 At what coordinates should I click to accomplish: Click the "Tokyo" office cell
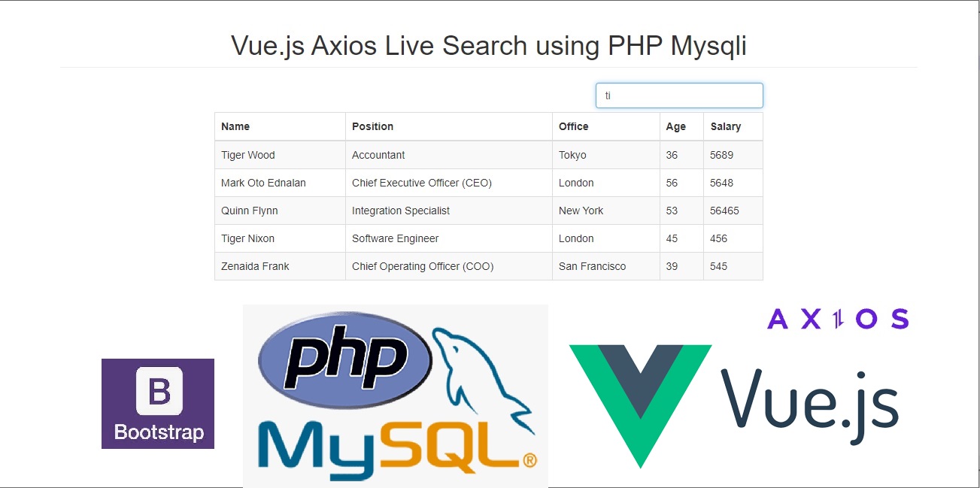coord(606,155)
